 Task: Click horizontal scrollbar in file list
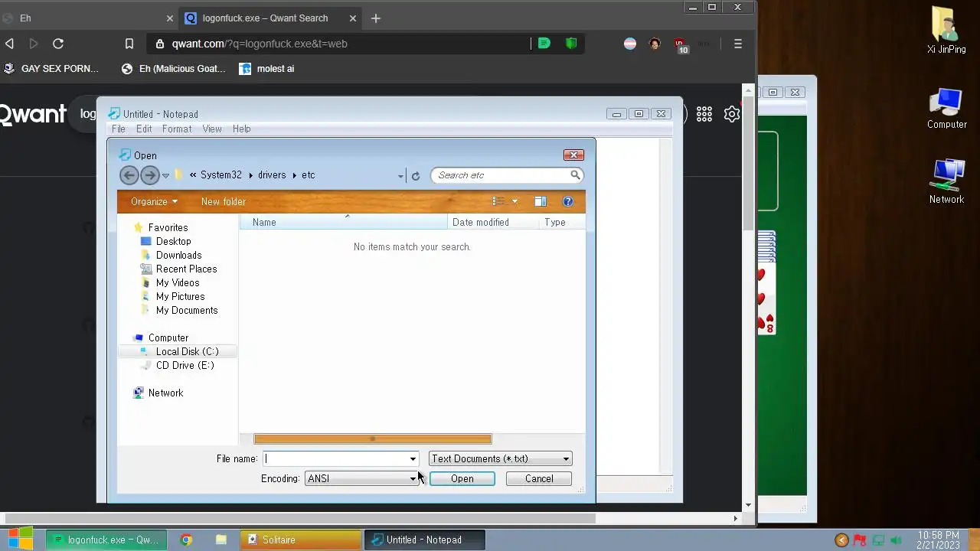pyautogui.click(x=373, y=439)
